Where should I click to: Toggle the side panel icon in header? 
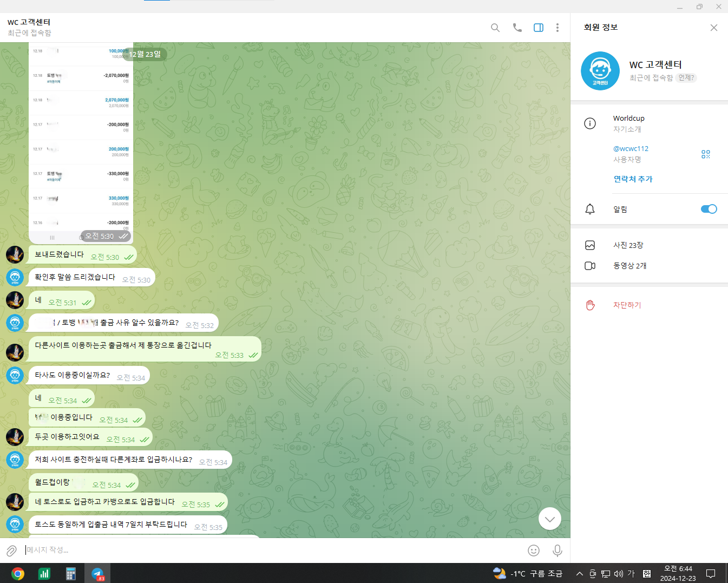(x=538, y=28)
